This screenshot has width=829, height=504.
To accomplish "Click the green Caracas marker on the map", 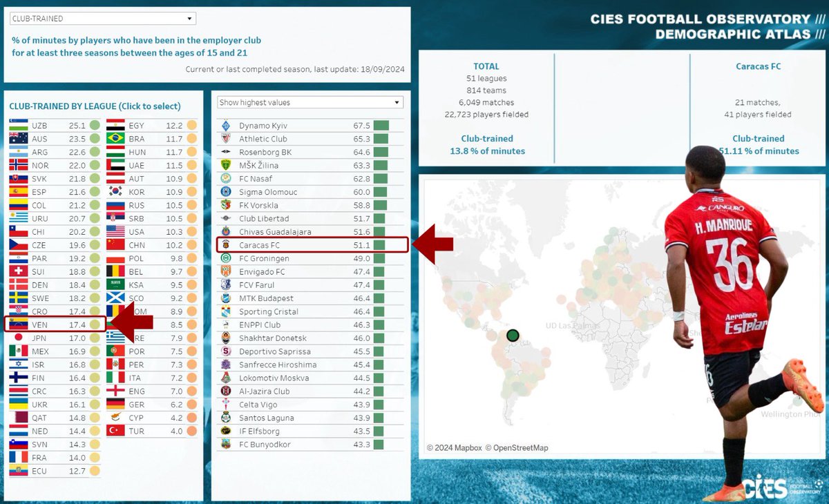I will click(513, 336).
